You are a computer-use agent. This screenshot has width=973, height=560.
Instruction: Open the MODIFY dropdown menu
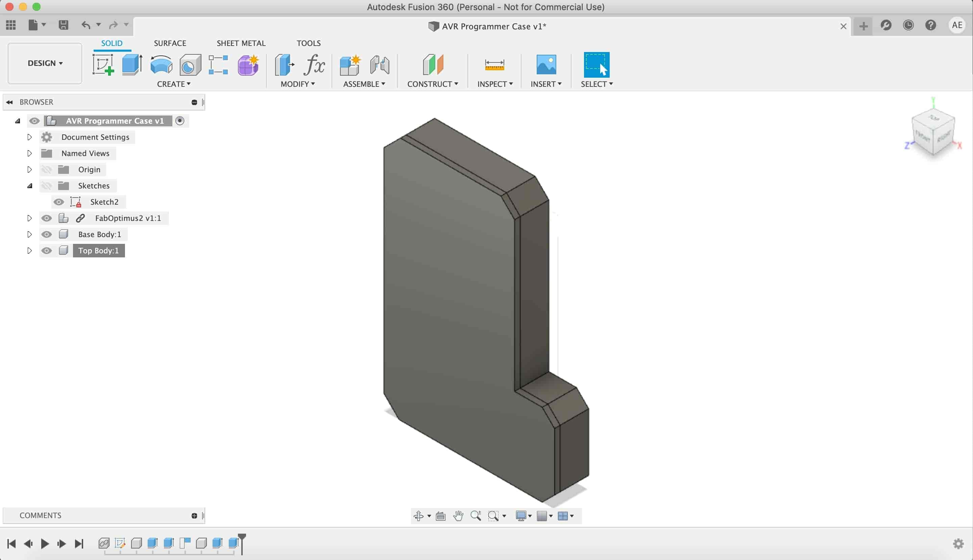point(297,84)
